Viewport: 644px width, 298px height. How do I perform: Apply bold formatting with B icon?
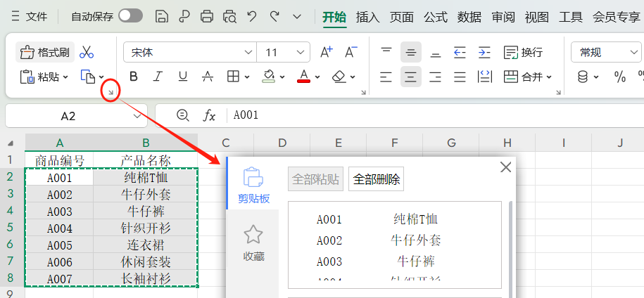click(134, 77)
